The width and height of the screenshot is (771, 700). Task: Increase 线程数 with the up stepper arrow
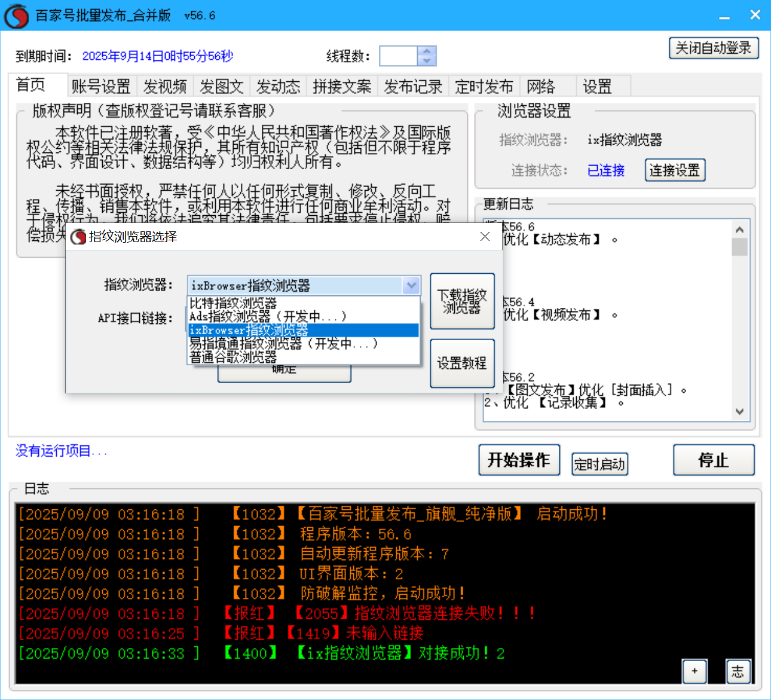[x=426, y=51]
